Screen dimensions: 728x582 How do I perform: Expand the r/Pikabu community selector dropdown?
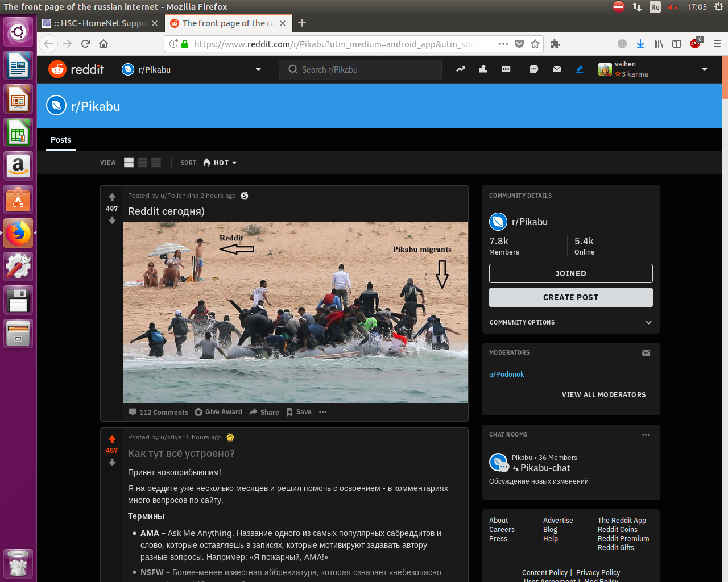tap(192, 69)
